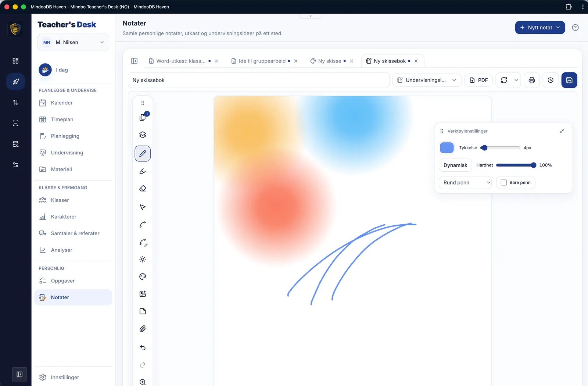Screen dimensions: 588x386
Task: Open the layers panel icon
Action: (143, 135)
